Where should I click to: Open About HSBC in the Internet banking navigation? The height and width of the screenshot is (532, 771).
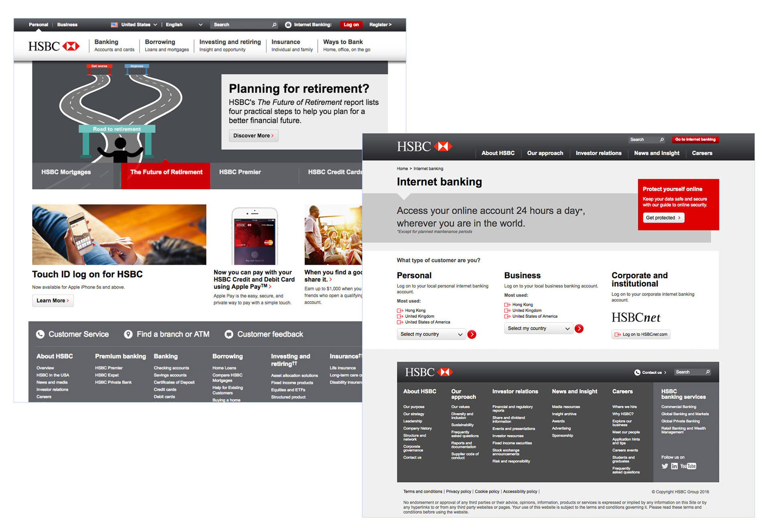(498, 153)
